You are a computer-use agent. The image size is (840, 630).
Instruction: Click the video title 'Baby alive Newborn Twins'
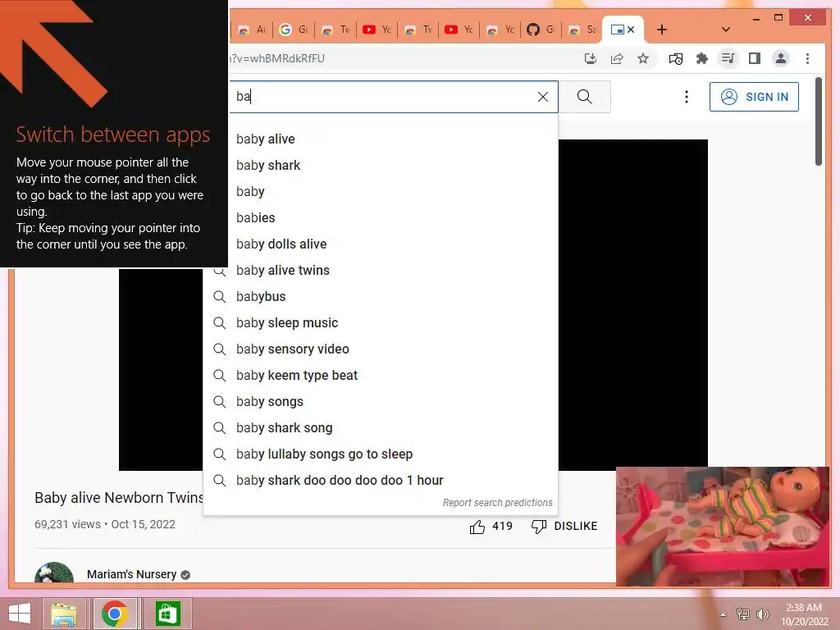[x=119, y=498]
